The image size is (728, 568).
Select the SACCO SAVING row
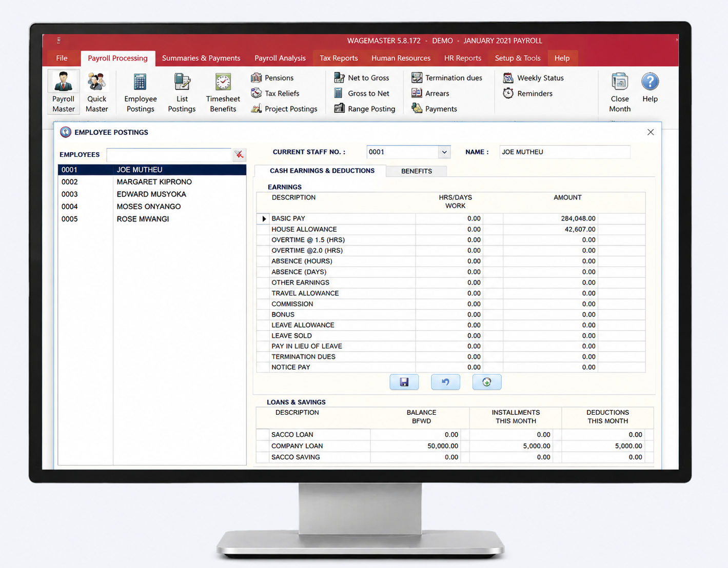pyautogui.click(x=455, y=457)
